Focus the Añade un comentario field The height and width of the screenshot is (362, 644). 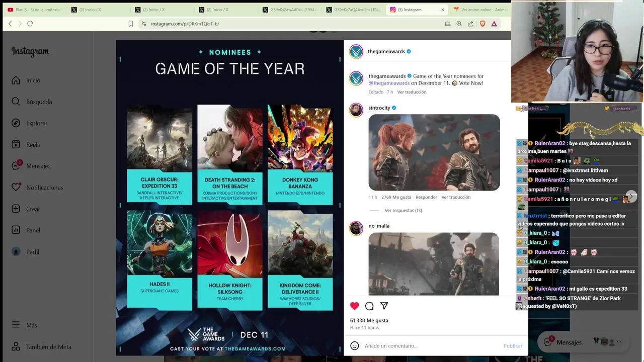[432, 346]
